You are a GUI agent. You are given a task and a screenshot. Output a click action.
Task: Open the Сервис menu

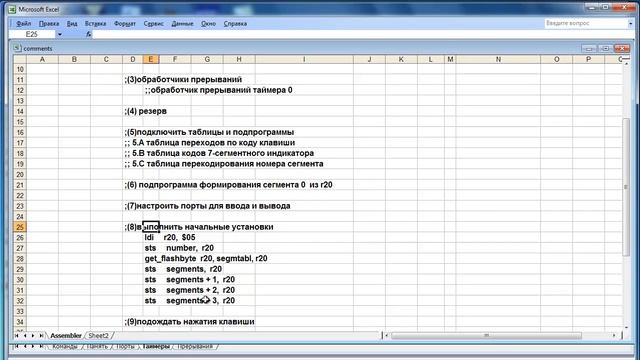point(153,24)
